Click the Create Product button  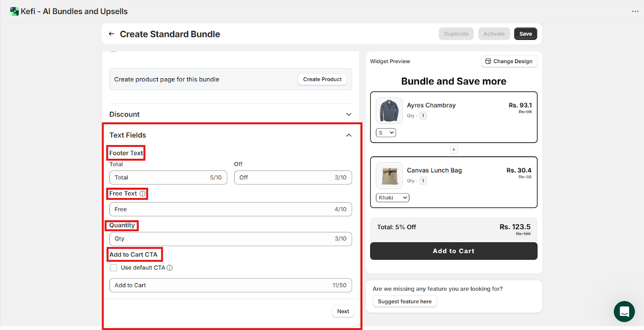click(x=322, y=80)
